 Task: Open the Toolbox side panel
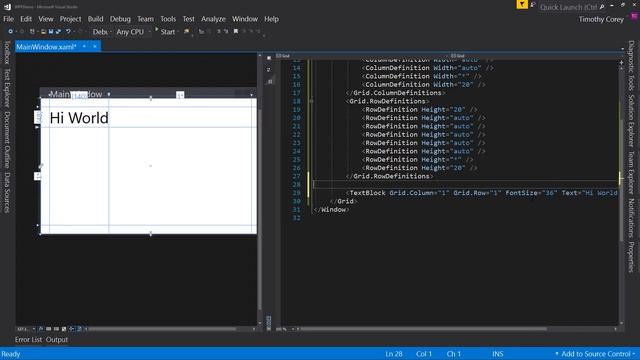[x=7, y=53]
